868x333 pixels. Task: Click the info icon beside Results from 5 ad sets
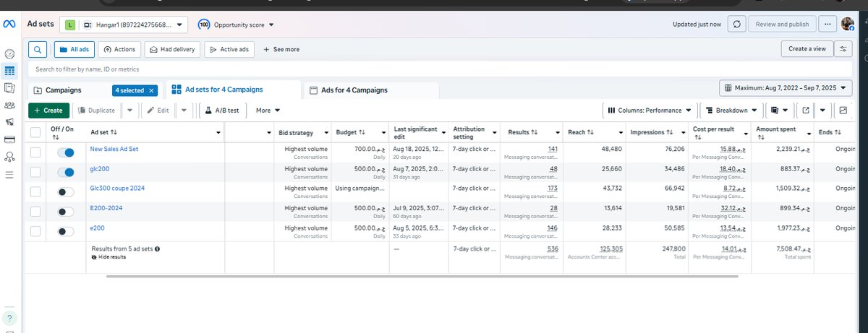tap(158, 248)
